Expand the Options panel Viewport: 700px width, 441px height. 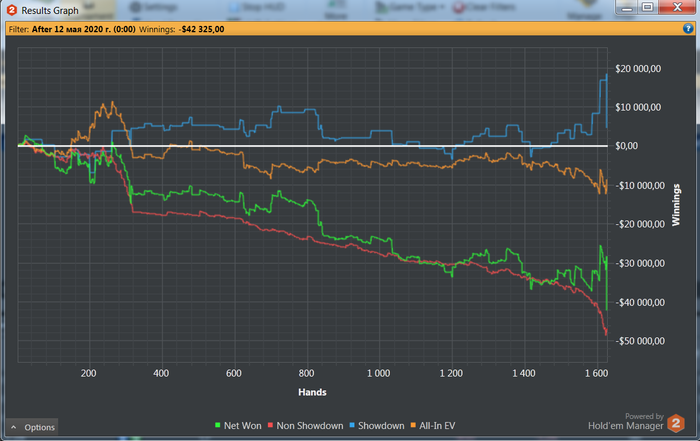pyautogui.click(x=32, y=427)
